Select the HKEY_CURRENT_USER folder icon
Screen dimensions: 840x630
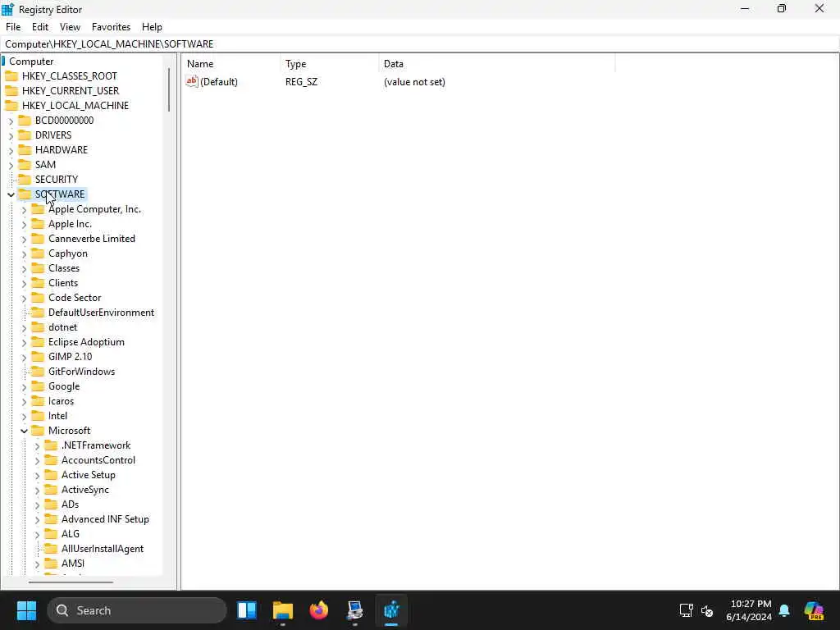coord(11,90)
